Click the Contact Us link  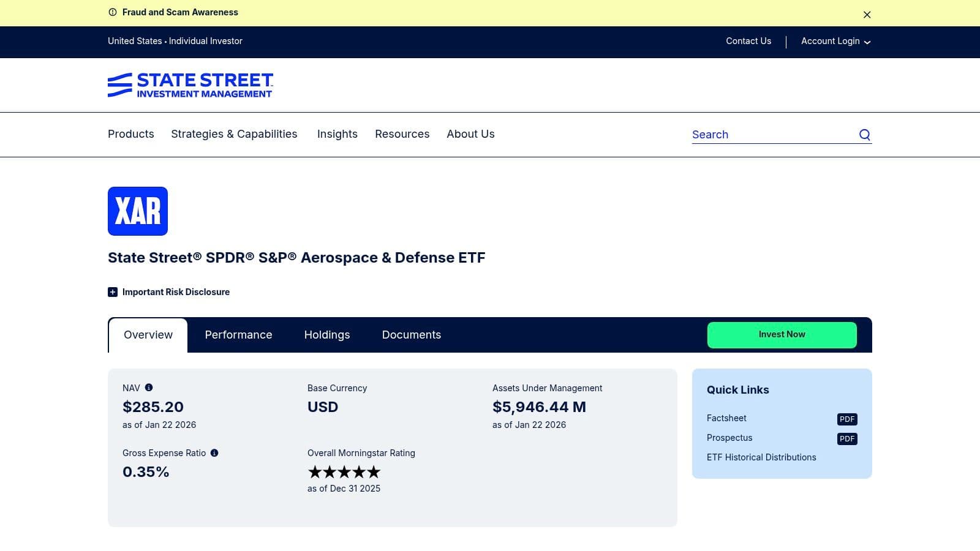[x=748, y=41]
